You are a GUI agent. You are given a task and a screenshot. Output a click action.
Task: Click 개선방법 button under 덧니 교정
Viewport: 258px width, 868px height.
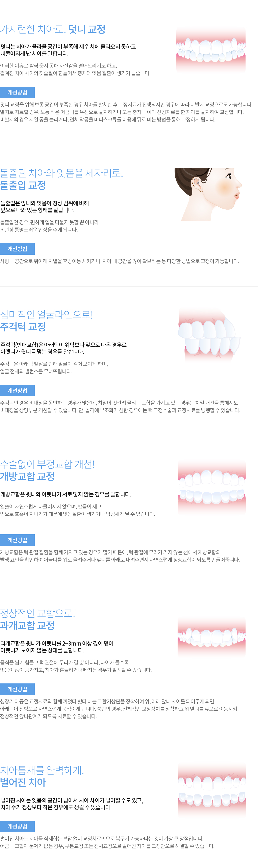(17, 92)
